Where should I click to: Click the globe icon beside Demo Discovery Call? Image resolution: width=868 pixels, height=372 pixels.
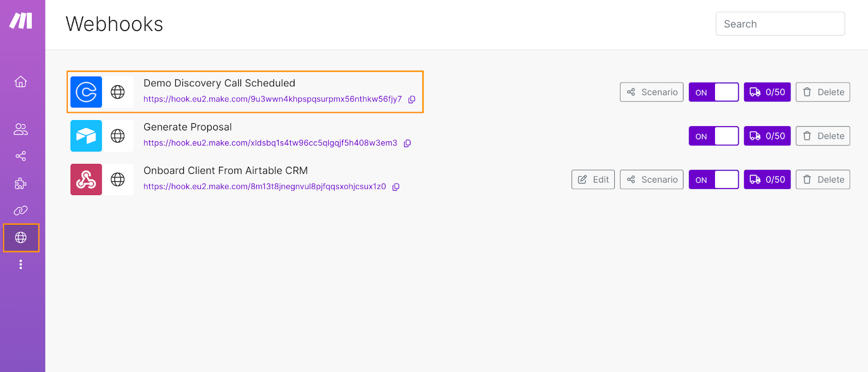118,92
